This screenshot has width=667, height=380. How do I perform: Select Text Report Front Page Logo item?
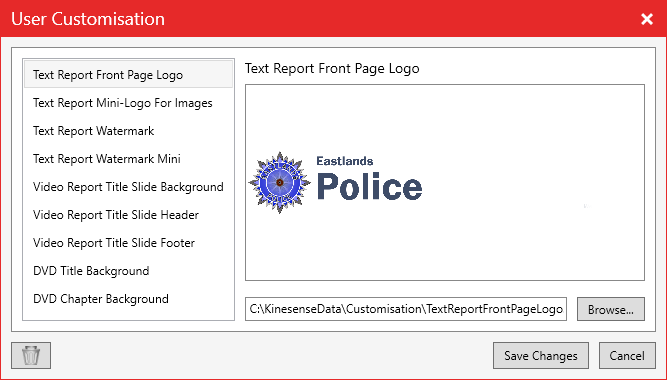[128, 74]
